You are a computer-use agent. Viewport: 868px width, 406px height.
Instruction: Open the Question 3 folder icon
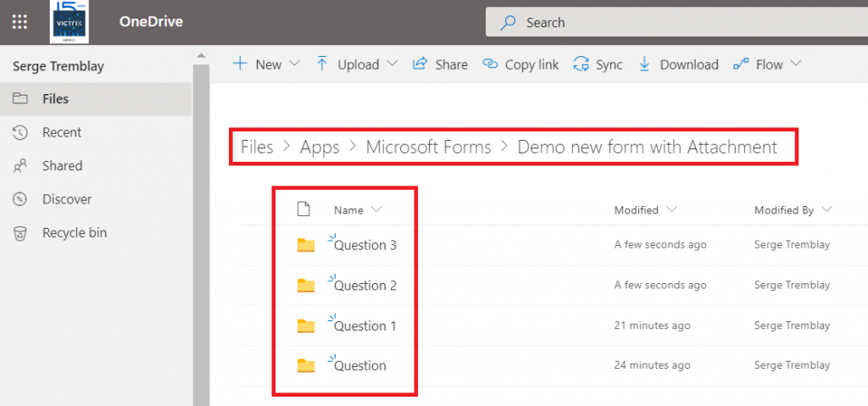click(x=306, y=246)
